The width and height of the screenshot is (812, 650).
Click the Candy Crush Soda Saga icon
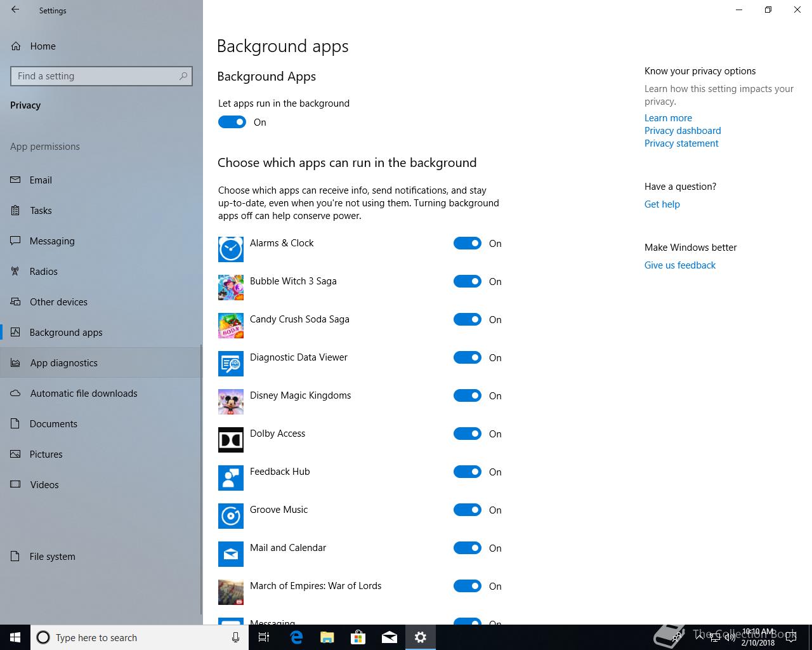click(x=231, y=326)
